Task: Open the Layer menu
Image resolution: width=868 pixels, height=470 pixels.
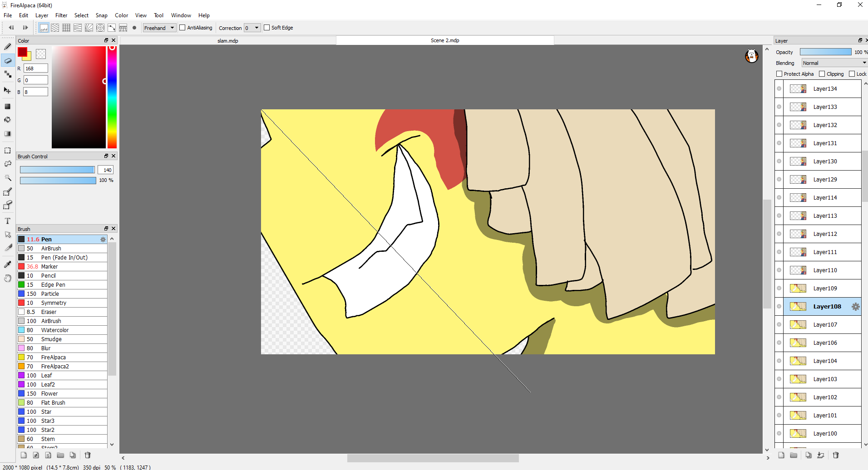Action: [42, 15]
